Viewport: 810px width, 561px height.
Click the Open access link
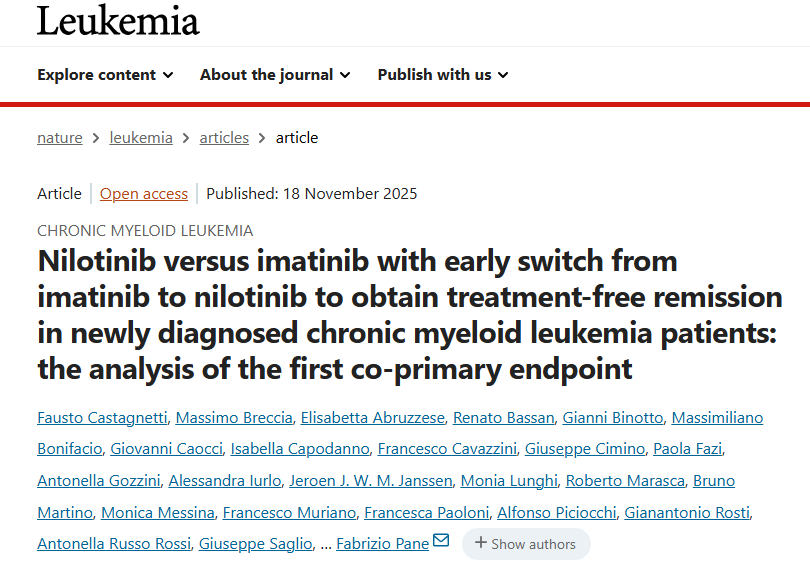144,194
